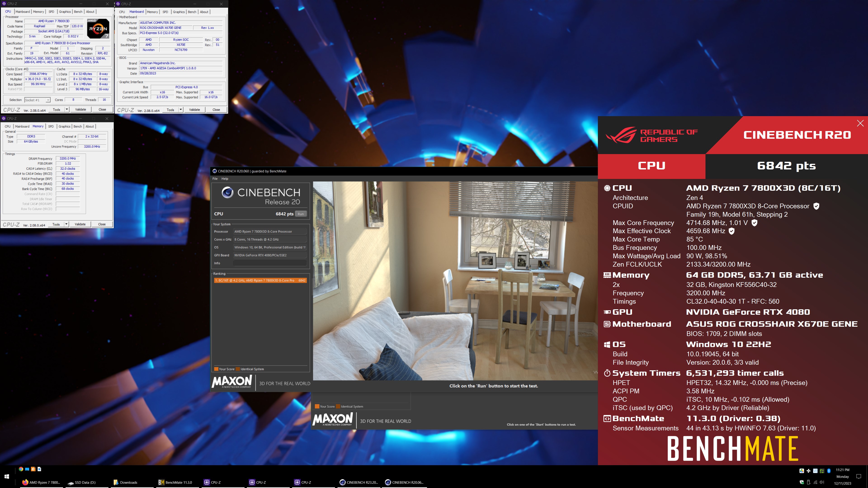Expand Tools arrow in CPU-Z Mainboard window
The width and height of the screenshot is (868, 488).
pyautogui.click(x=181, y=109)
